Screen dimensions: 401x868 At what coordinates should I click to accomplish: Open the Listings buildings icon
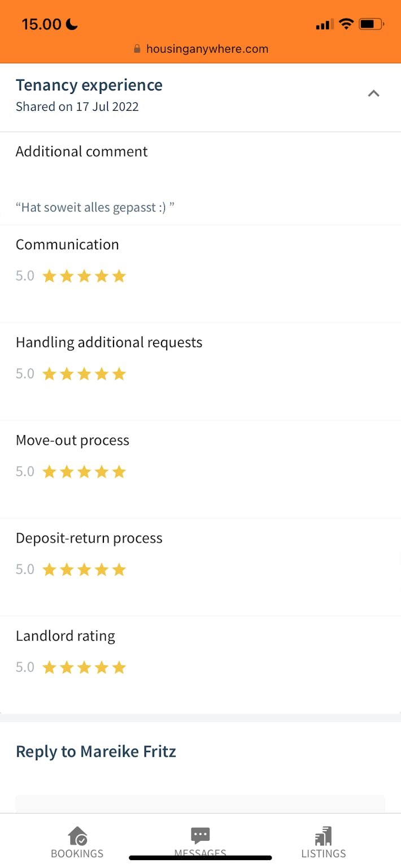[x=323, y=836]
